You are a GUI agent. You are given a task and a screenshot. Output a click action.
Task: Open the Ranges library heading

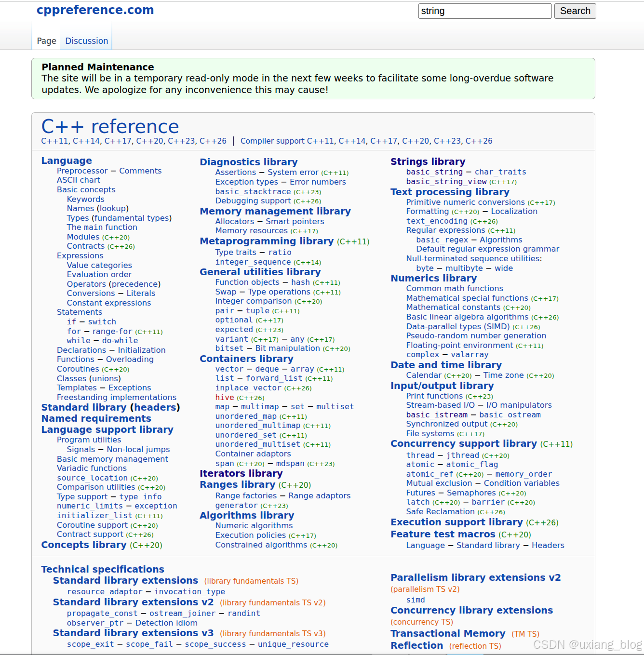tap(238, 484)
